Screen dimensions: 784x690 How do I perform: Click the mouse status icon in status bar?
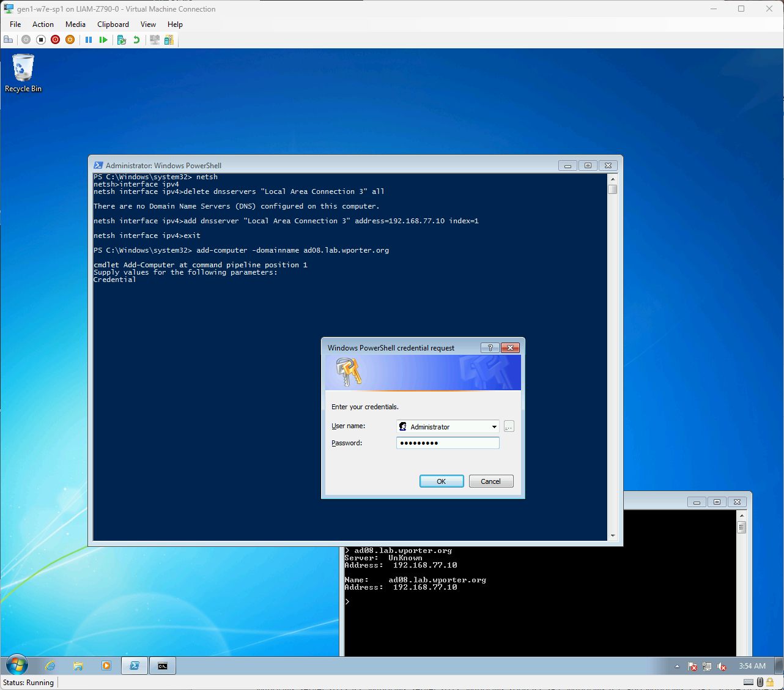coord(760,682)
